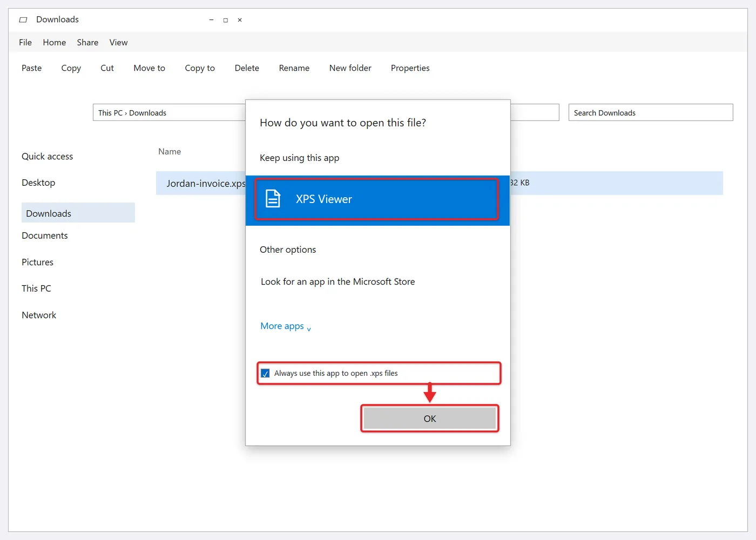
Task: Click Delete in the toolbar
Action: click(247, 68)
